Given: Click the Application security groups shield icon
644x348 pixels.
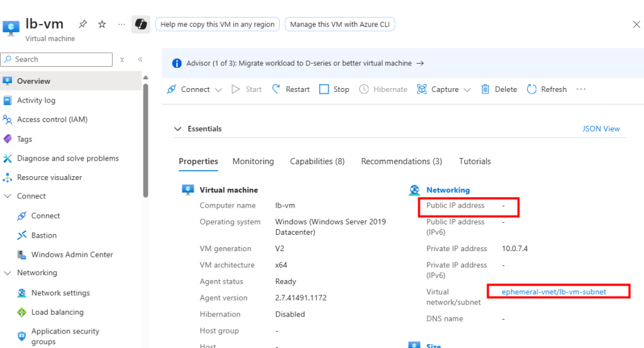Looking at the screenshot, I should coord(22,336).
